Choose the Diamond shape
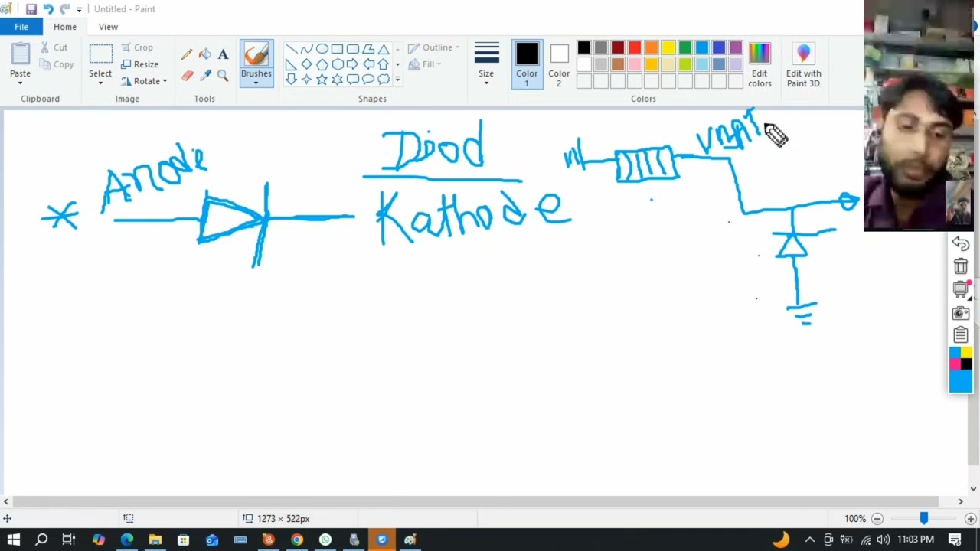The width and height of the screenshot is (980, 551). tap(306, 64)
